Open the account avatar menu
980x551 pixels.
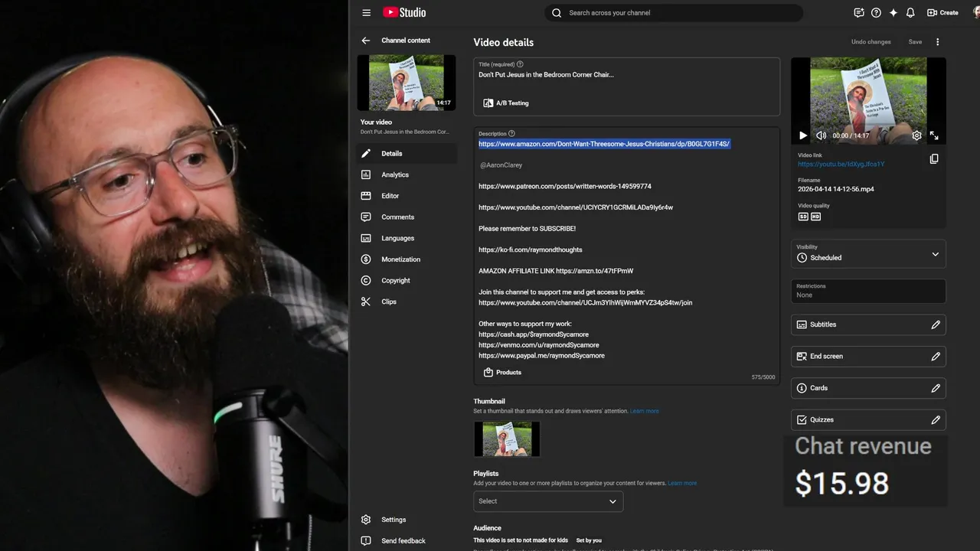click(x=976, y=13)
